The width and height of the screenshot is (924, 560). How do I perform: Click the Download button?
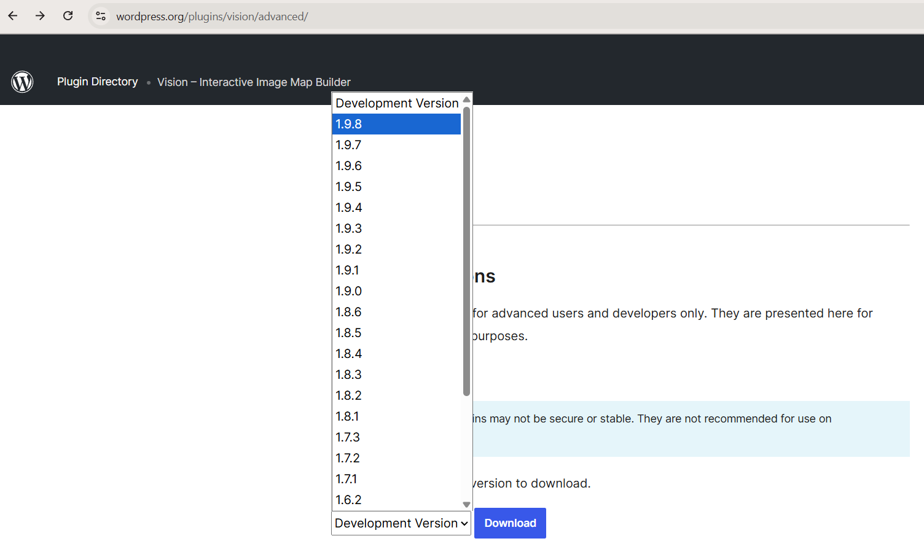510,523
